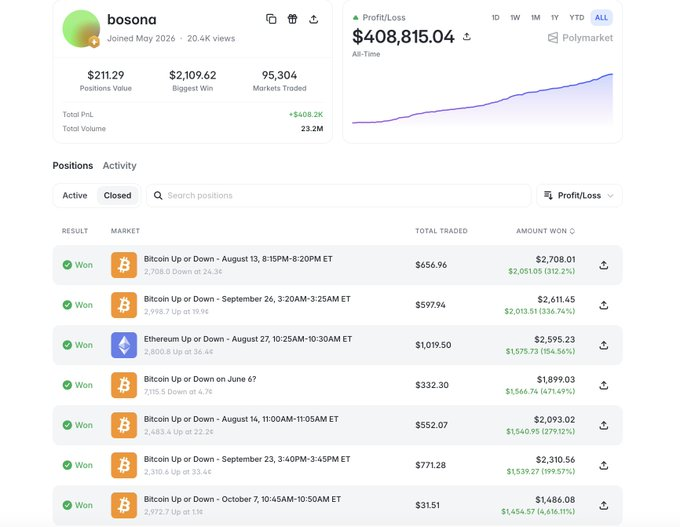Open the Activity tab
The image size is (680, 527).
(x=120, y=166)
